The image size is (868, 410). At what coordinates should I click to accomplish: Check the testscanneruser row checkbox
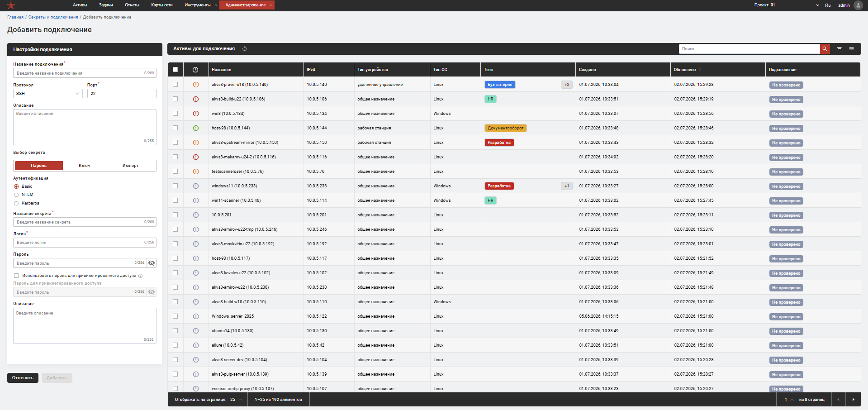tap(175, 172)
